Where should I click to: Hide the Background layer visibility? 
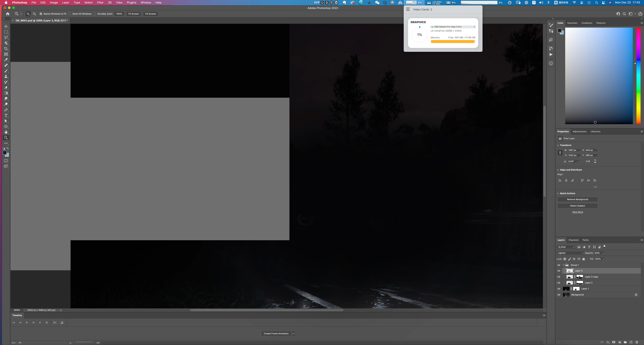(559, 295)
